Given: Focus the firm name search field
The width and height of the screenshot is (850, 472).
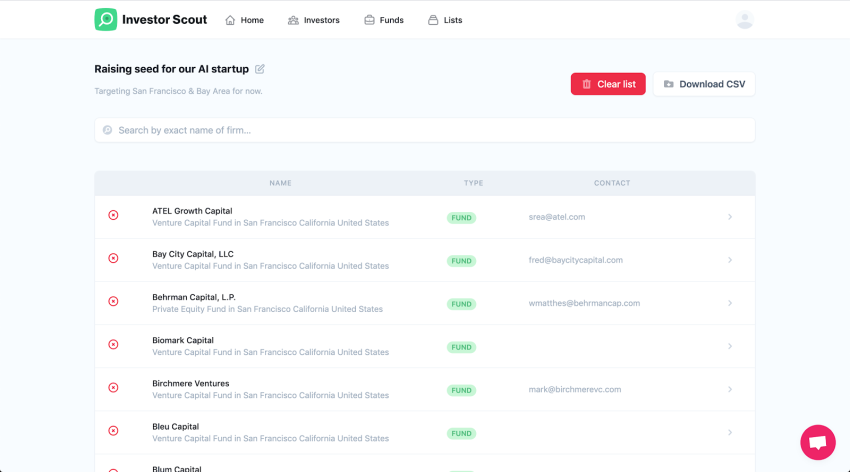Looking at the screenshot, I should click(x=425, y=130).
